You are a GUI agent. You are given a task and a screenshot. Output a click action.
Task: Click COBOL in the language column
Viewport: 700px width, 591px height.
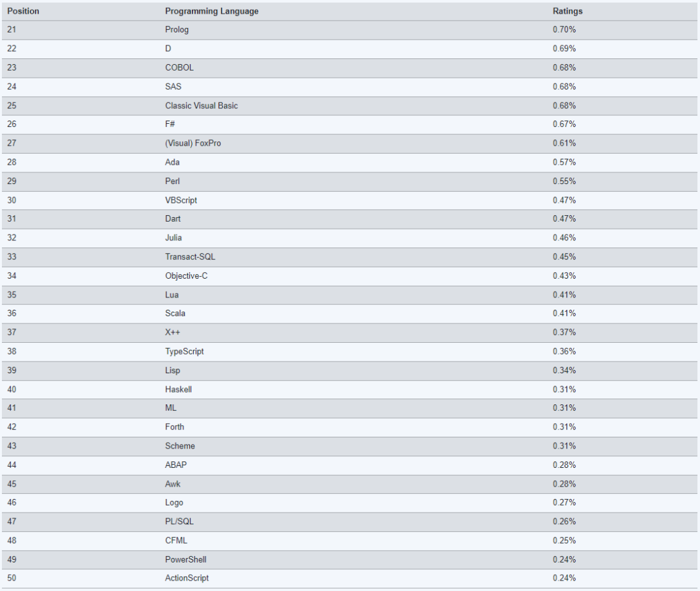[x=180, y=67]
